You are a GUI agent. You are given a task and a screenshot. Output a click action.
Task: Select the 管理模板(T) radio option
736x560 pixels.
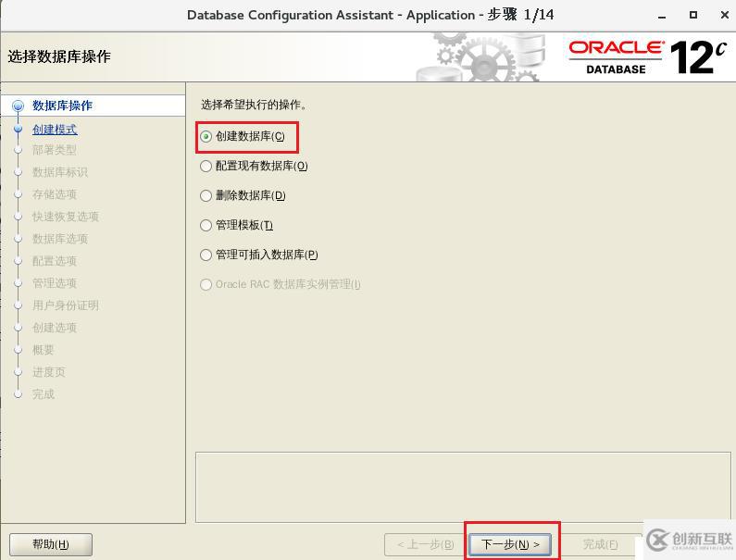237,225
